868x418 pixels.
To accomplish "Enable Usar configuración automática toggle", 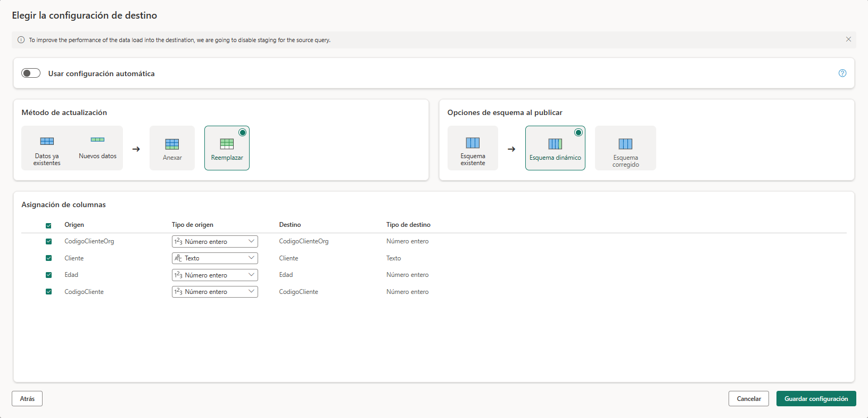I will pyautogui.click(x=31, y=73).
